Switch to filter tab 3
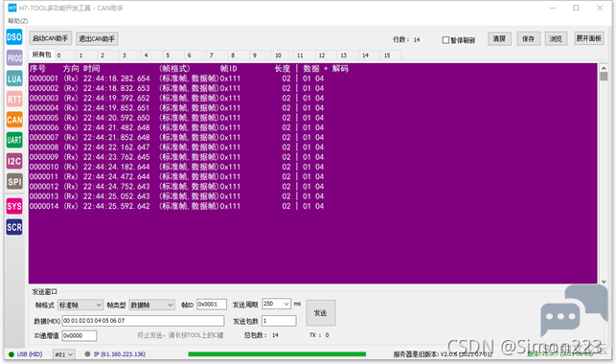616x364 pixels. pyautogui.click(x=125, y=56)
